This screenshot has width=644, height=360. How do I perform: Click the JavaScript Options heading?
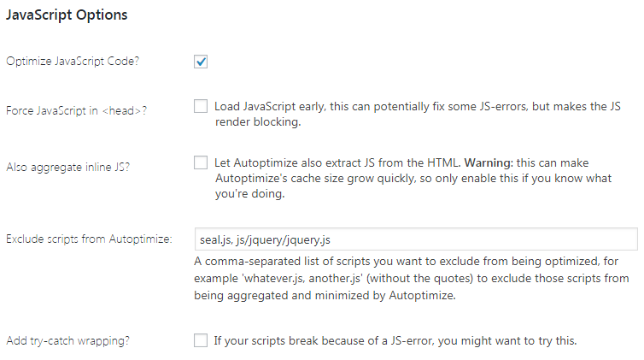tap(67, 15)
